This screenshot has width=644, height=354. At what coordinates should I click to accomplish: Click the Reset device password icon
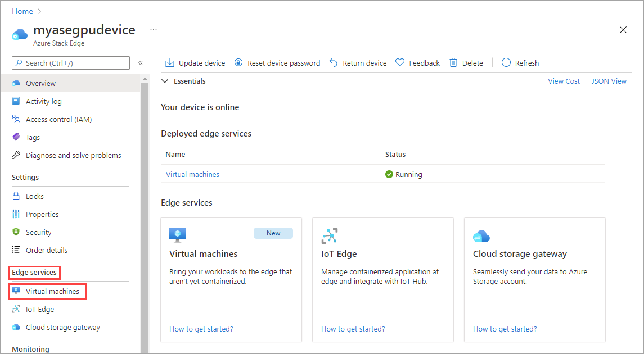238,63
